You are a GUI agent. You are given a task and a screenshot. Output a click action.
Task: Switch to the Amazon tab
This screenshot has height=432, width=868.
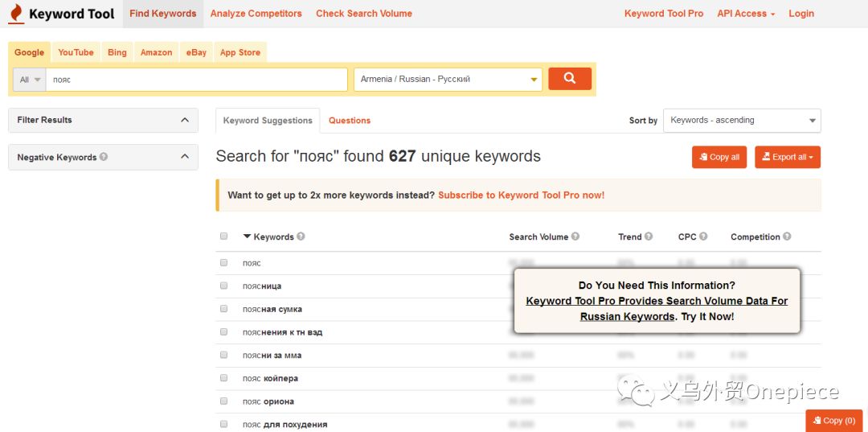156,52
